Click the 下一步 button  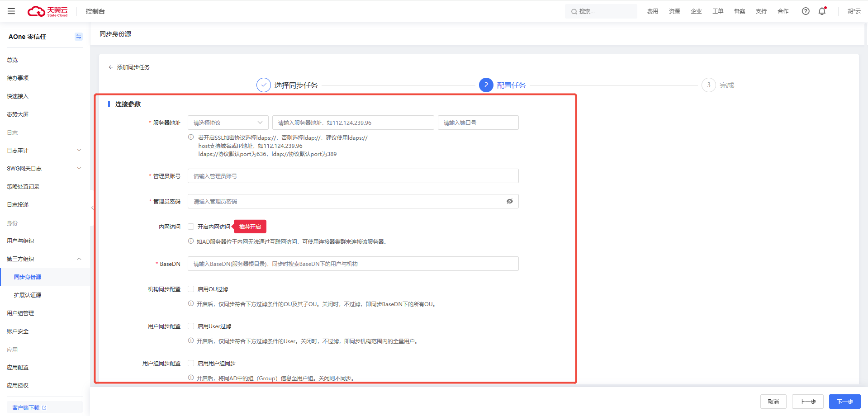pos(844,402)
